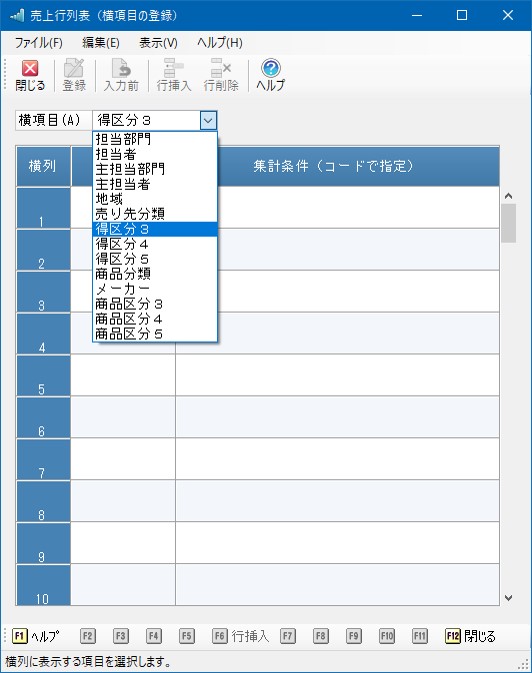Open the ファイル(F) menu
532x673 pixels.
(x=39, y=42)
